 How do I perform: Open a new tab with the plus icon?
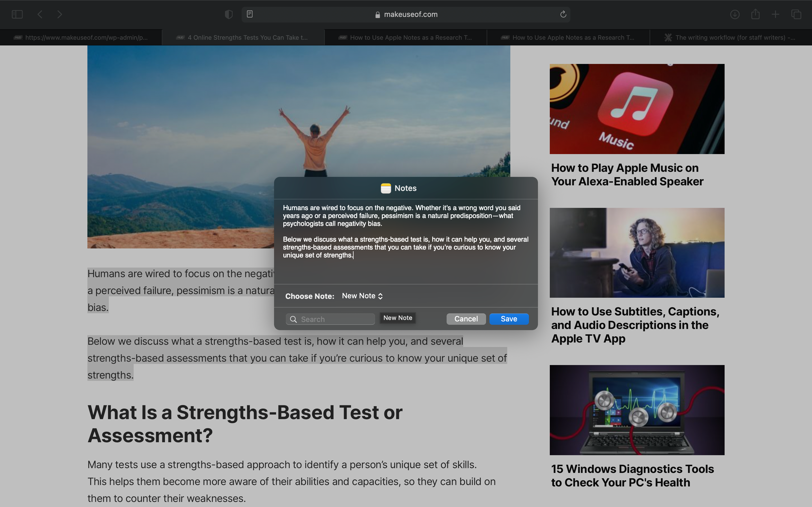pos(775,14)
